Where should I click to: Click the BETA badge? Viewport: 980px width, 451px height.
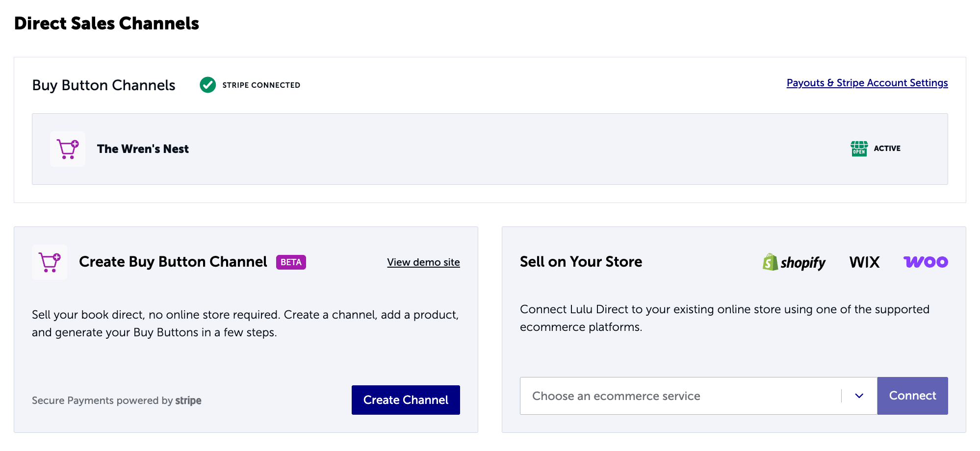tap(291, 262)
